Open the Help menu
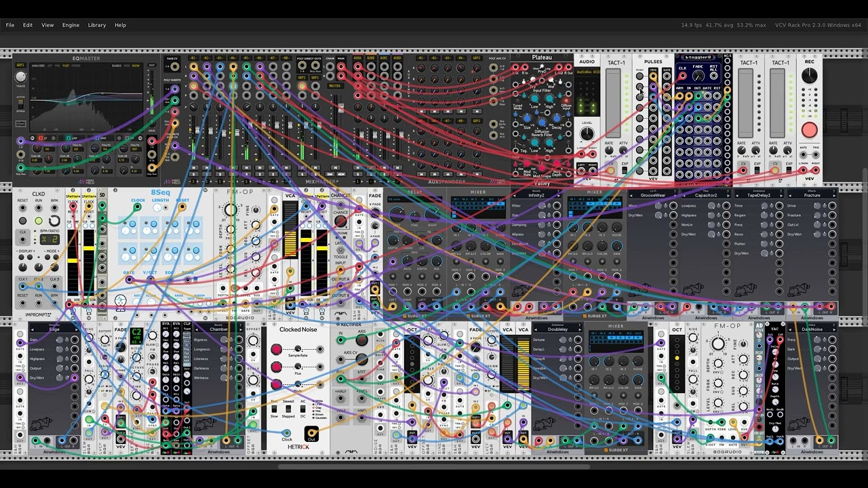This screenshot has height=488, width=868. click(x=120, y=25)
